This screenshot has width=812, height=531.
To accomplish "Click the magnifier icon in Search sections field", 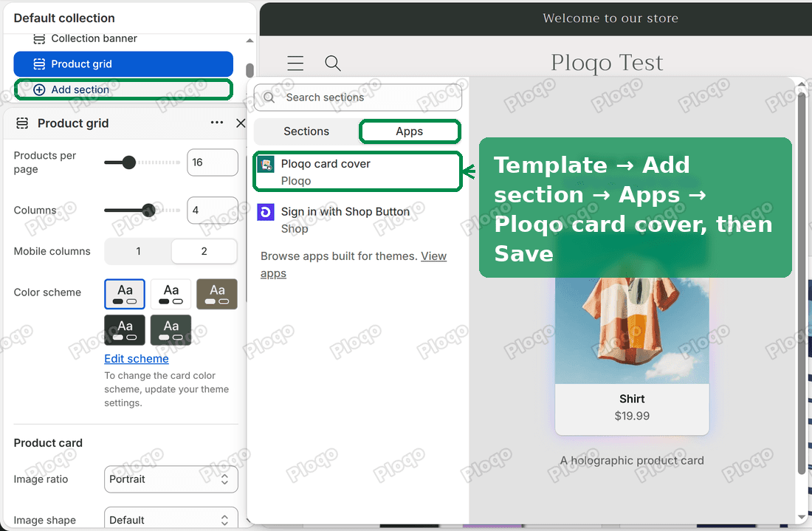I will click(269, 97).
